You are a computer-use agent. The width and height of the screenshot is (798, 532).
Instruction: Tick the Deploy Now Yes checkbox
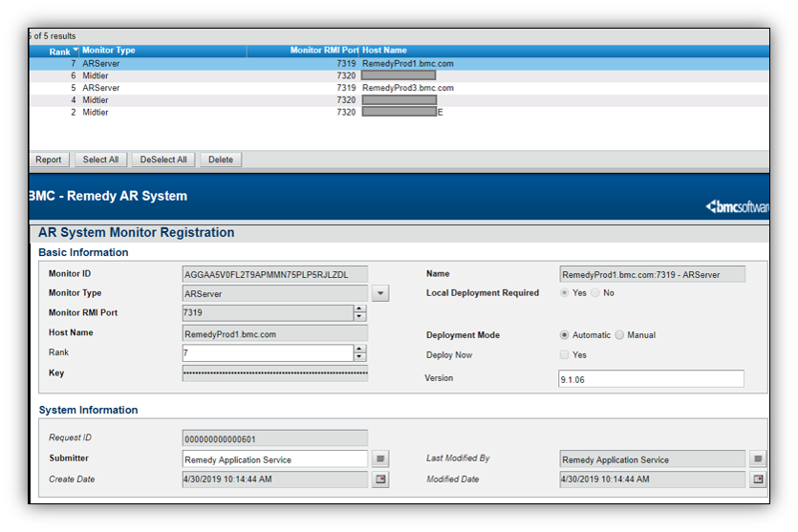pyautogui.click(x=565, y=354)
